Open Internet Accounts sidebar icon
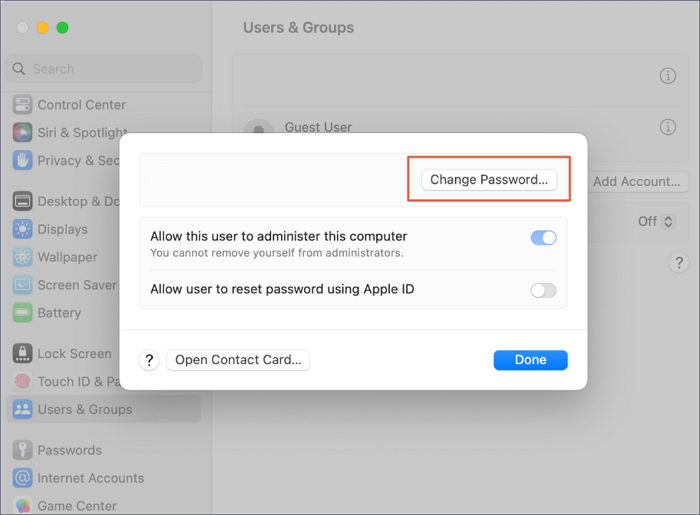This screenshot has height=515, width=700. (x=22, y=478)
